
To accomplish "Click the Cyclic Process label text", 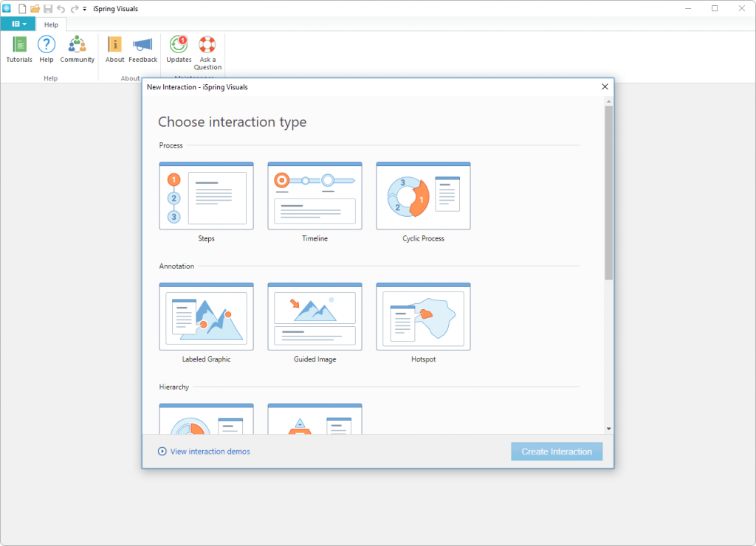I will tap(423, 238).
